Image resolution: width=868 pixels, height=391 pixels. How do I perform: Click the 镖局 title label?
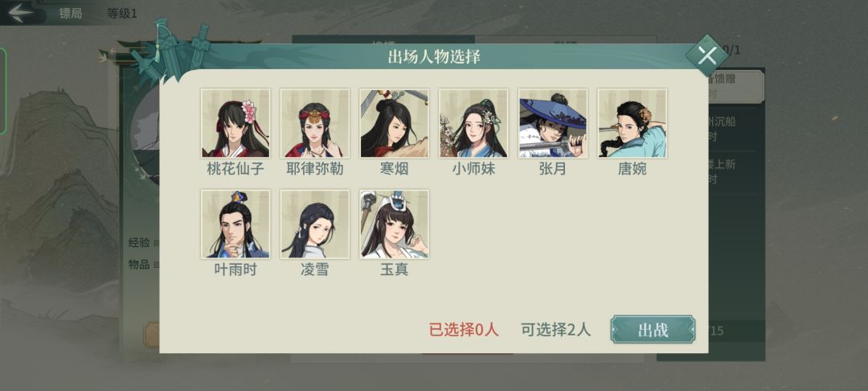[x=71, y=14]
